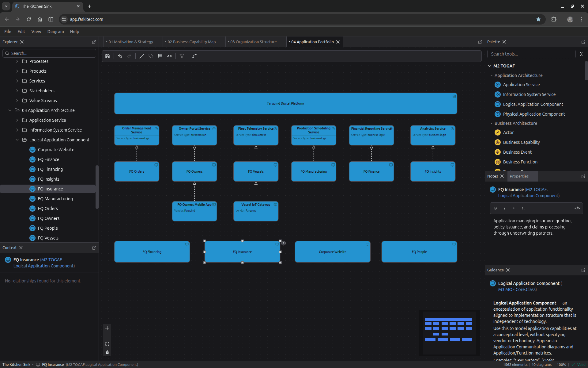Select the line drawing tool
The height and width of the screenshot is (368, 588).
pos(142,56)
